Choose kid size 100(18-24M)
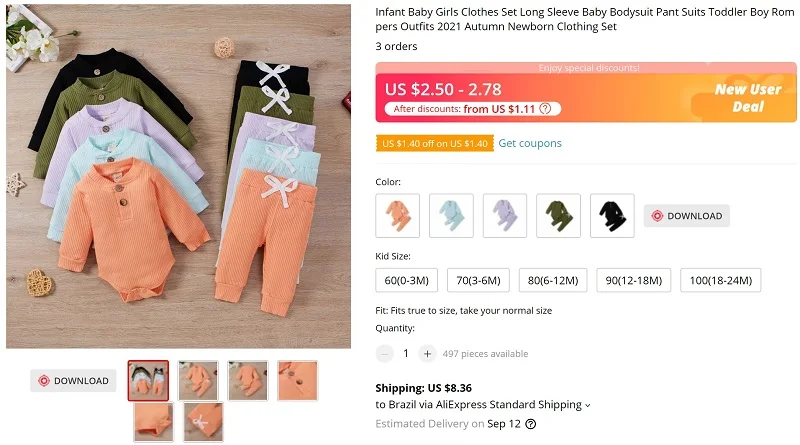The height and width of the screenshot is (445, 800). (720, 280)
